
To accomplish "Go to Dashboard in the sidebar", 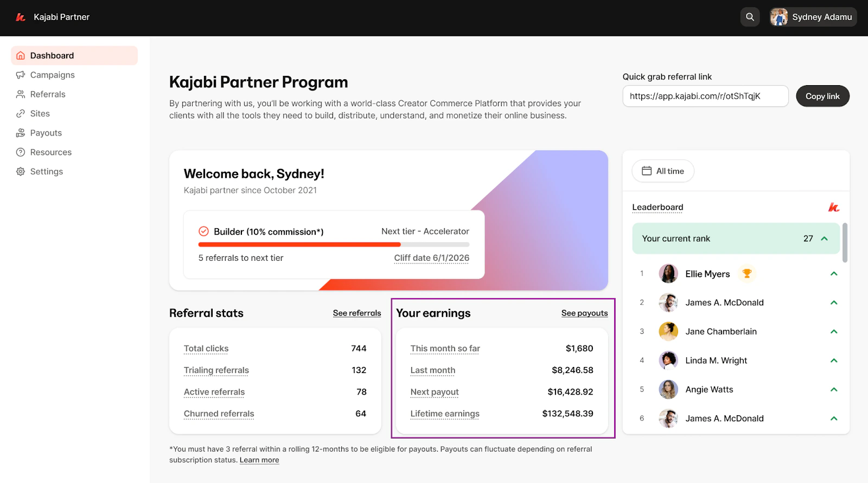I will (74, 55).
